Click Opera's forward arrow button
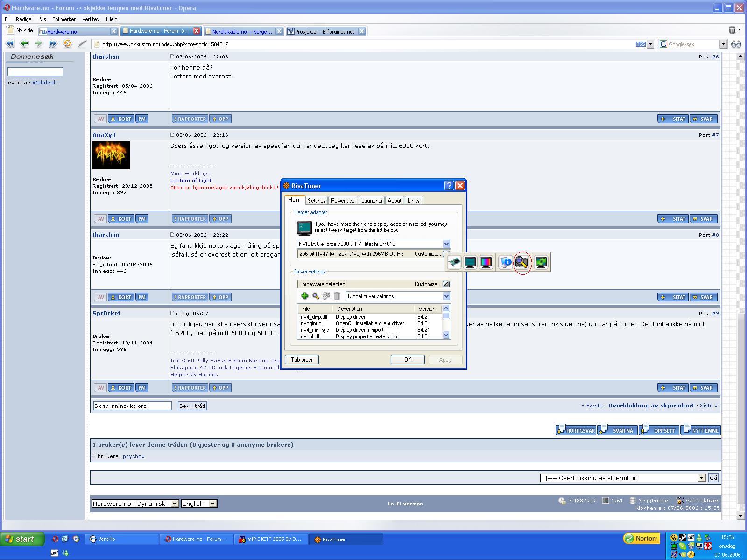This screenshot has width=747, height=560. point(38,44)
